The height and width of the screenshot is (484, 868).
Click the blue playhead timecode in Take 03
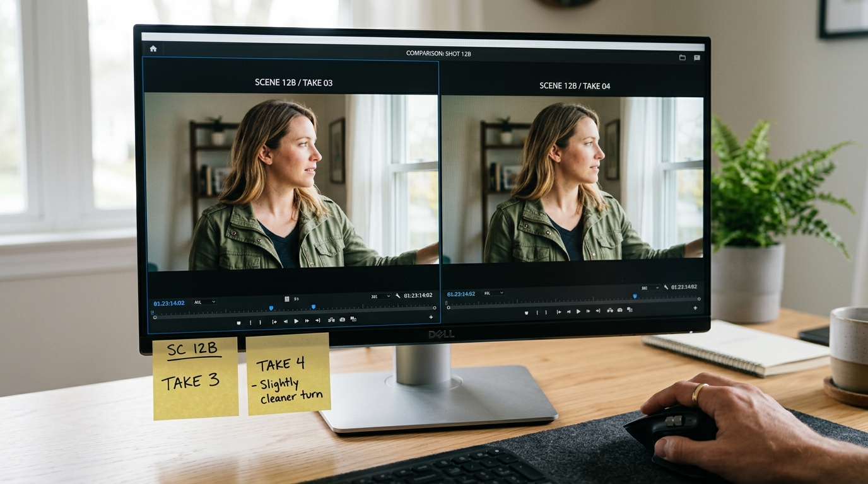point(169,304)
